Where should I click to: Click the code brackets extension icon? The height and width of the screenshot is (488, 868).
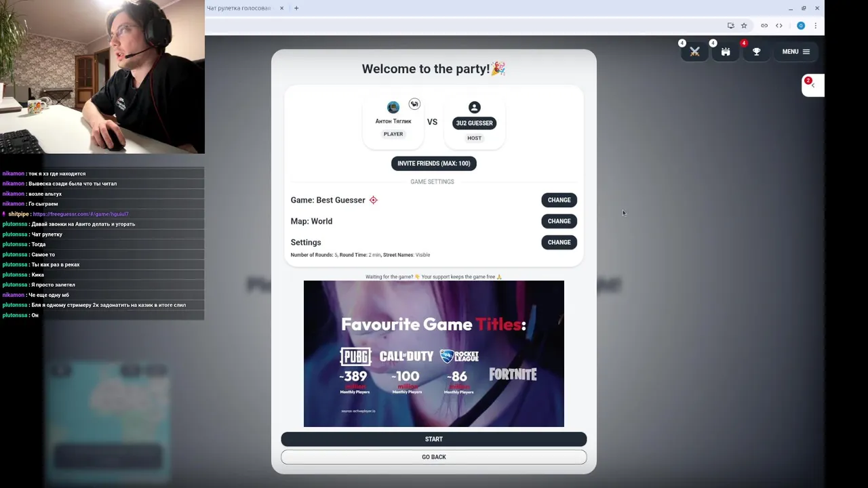pos(779,26)
